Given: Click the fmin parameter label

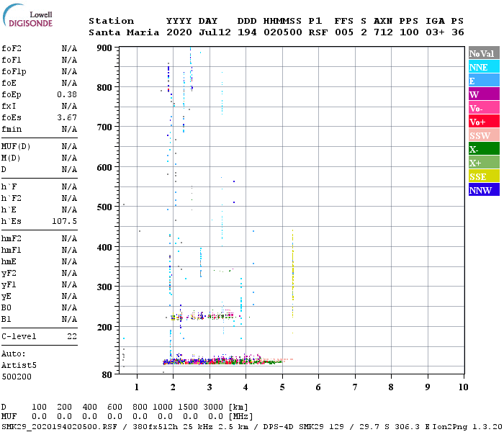Looking at the screenshot, I should click(12, 129).
